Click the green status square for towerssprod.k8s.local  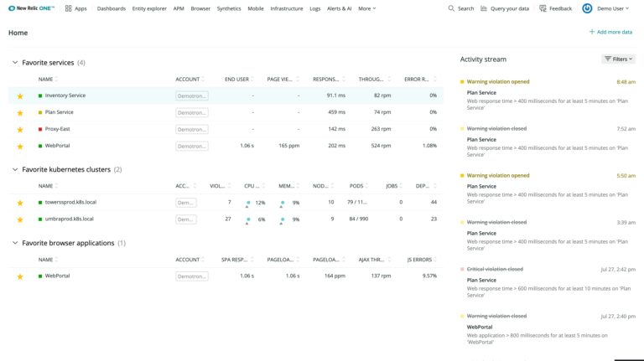[40, 203]
